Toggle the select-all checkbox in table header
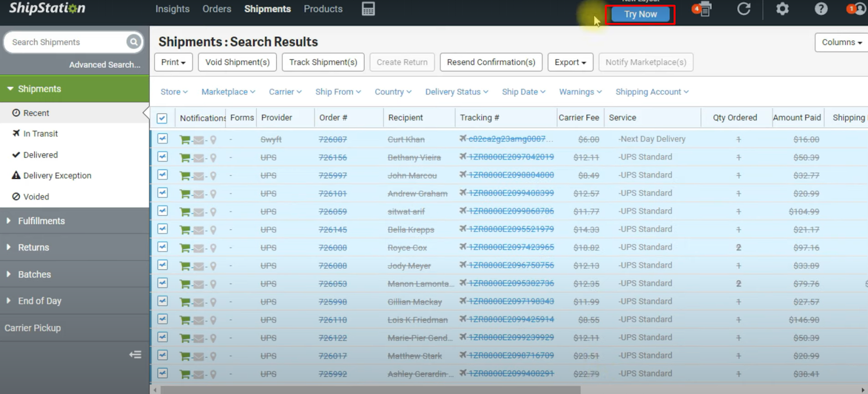The width and height of the screenshot is (868, 394). tap(162, 118)
